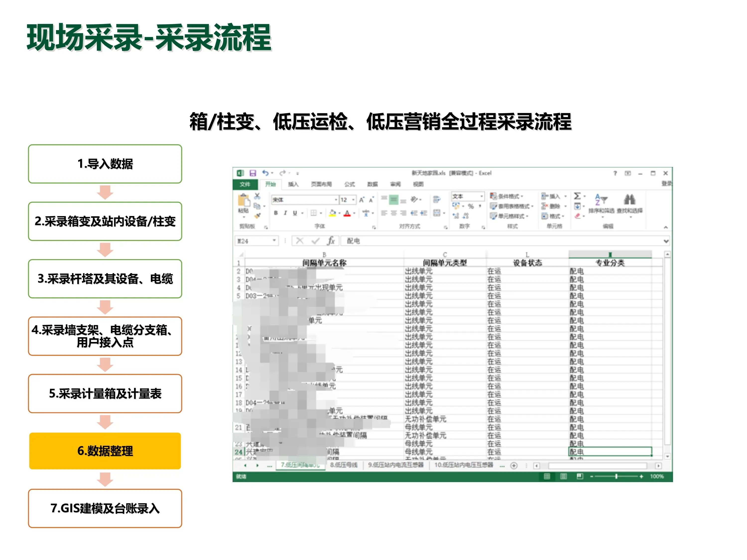This screenshot has width=747, height=560.
Task: Open the font name dropdown 宋体
Action: pos(336,200)
